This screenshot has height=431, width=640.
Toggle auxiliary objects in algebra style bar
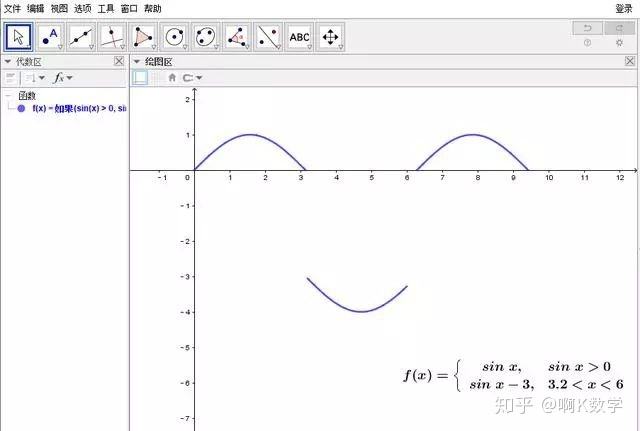tap(11, 78)
